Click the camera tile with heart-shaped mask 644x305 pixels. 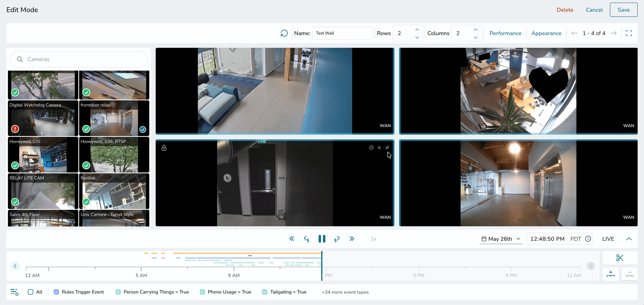tap(518, 91)
